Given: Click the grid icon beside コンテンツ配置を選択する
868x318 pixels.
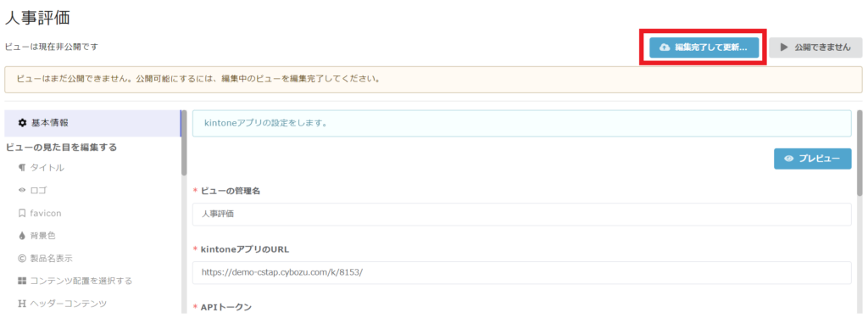Looking at the screenshot, I should tap(22, 281).
